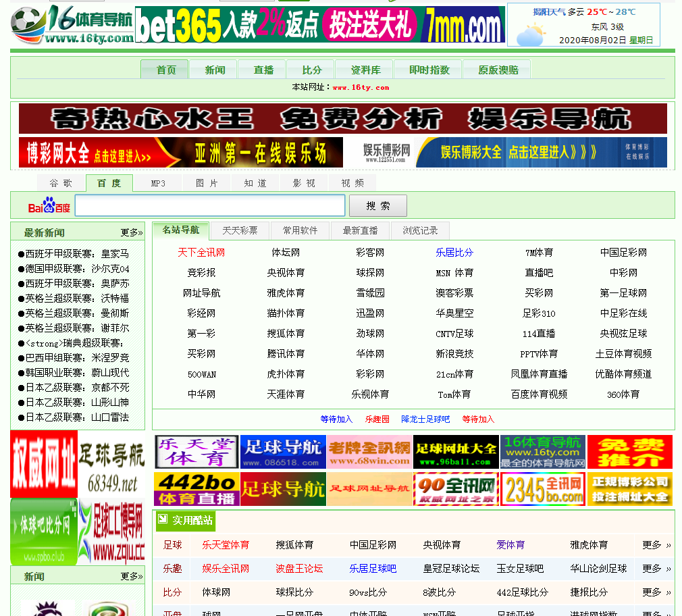Open the 7M体育 link

539,253
